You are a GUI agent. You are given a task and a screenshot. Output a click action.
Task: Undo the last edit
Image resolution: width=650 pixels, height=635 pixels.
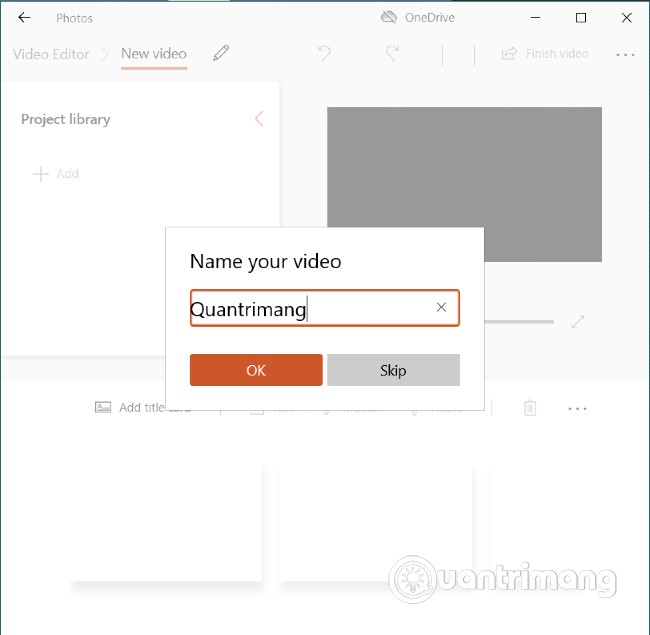324,53
